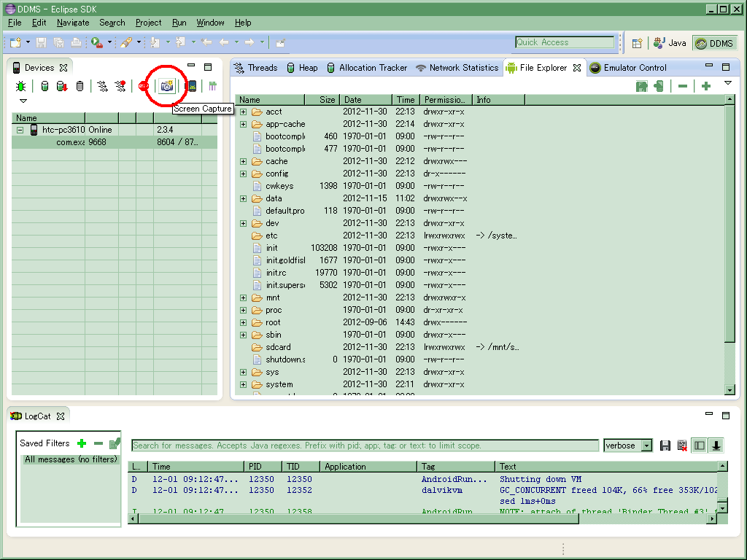
Task: Add a new LogCat saved filter
Action: (x=82, y=443)
